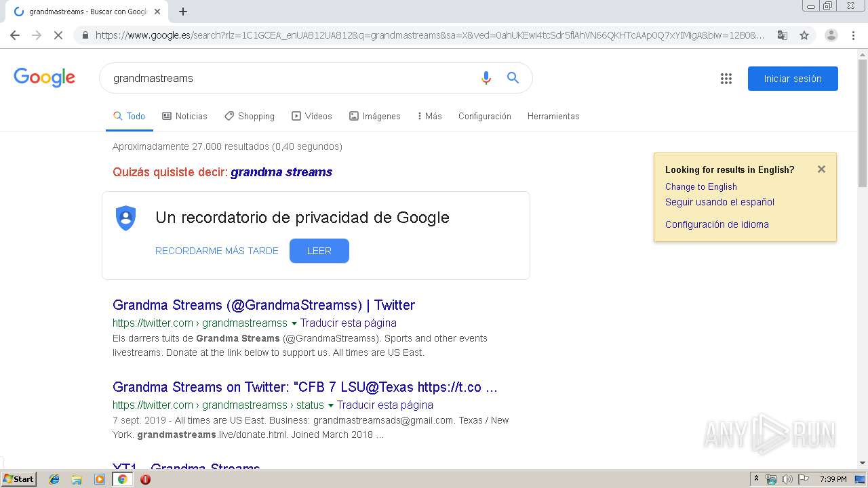Switch to the Shopping tab

pos(250,116)
